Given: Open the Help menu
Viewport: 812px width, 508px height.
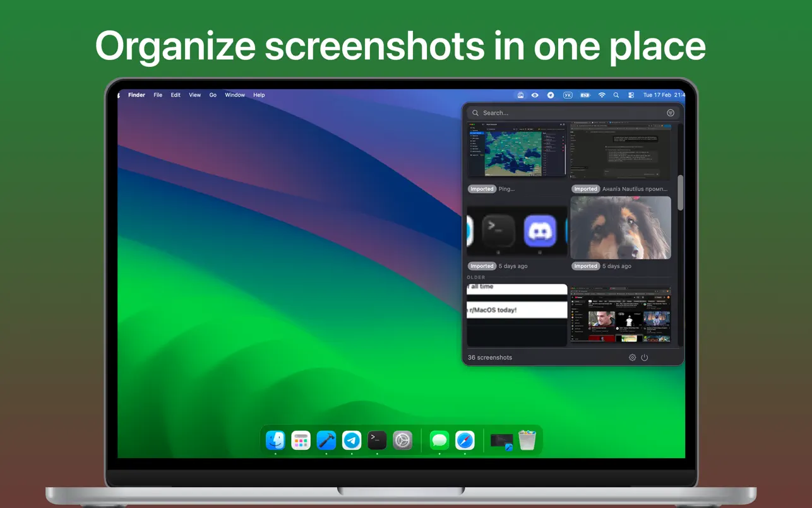Looking at the screenshot, I should [259, 95].
